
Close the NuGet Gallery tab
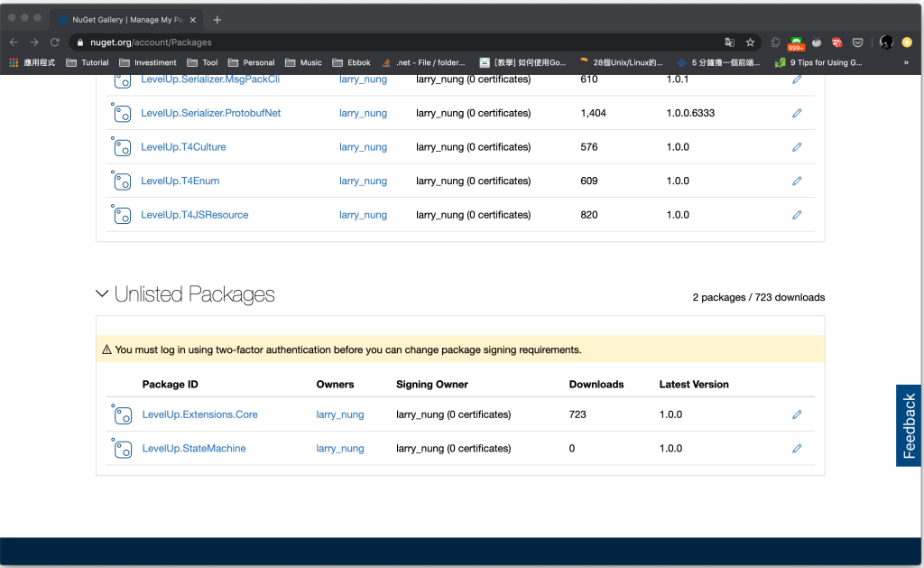coord(193,20)
